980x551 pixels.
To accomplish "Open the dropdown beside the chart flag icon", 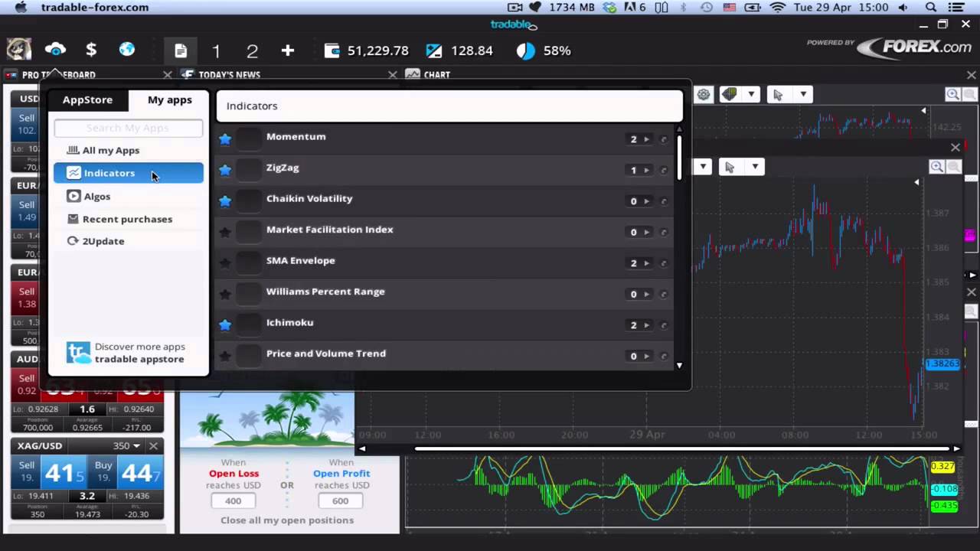I will [751, 94].
